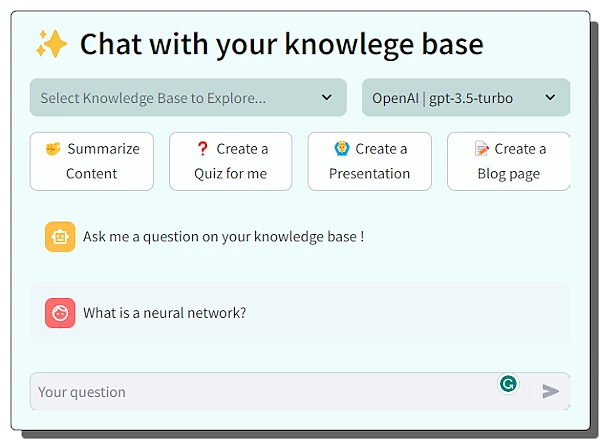Viewport: 600px width, 440px height.
Task: Click the Create a Blog page button
Action: click(508, 161)
